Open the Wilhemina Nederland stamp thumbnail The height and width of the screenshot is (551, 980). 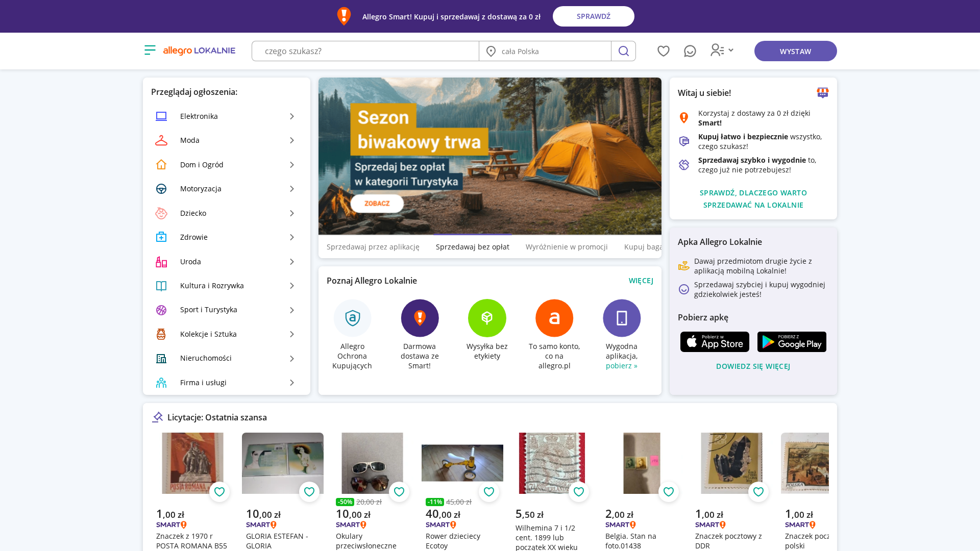coord(552,463)
